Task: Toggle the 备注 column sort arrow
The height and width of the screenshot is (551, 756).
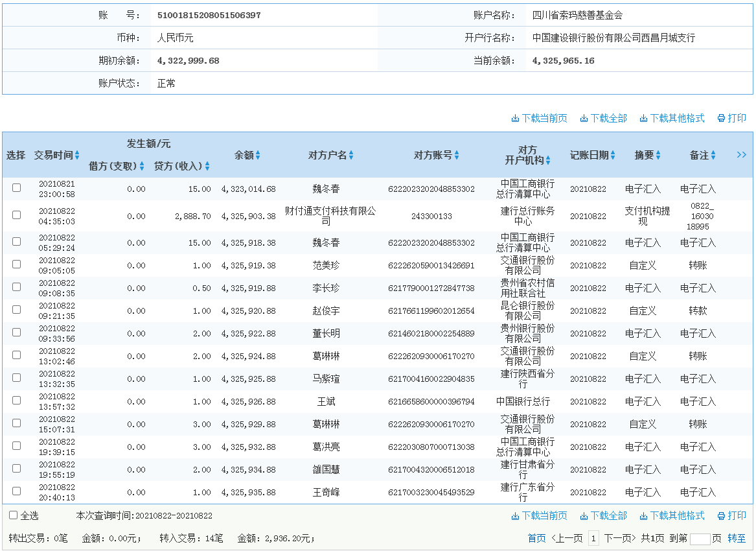Action: click(715, 155)
